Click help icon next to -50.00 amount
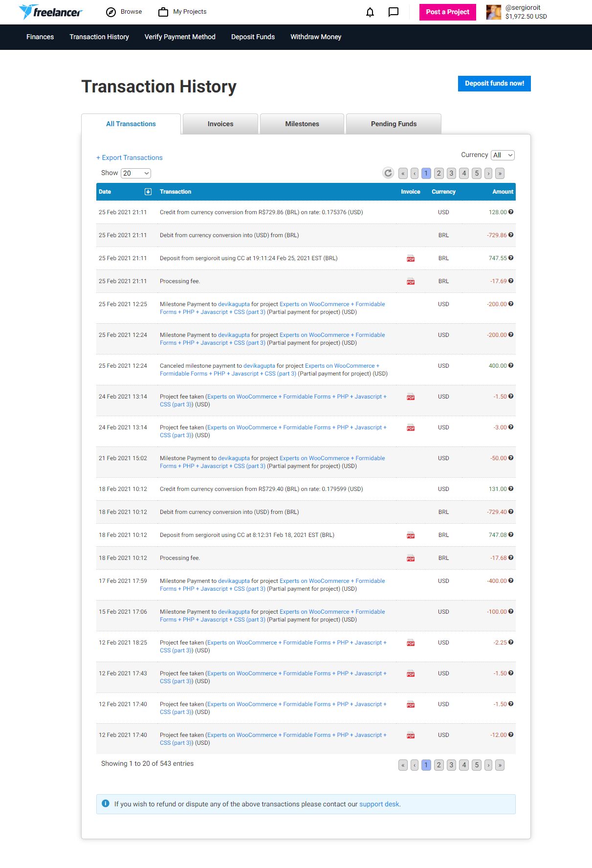This screenshot has height=868, width=592. point(511,458)
